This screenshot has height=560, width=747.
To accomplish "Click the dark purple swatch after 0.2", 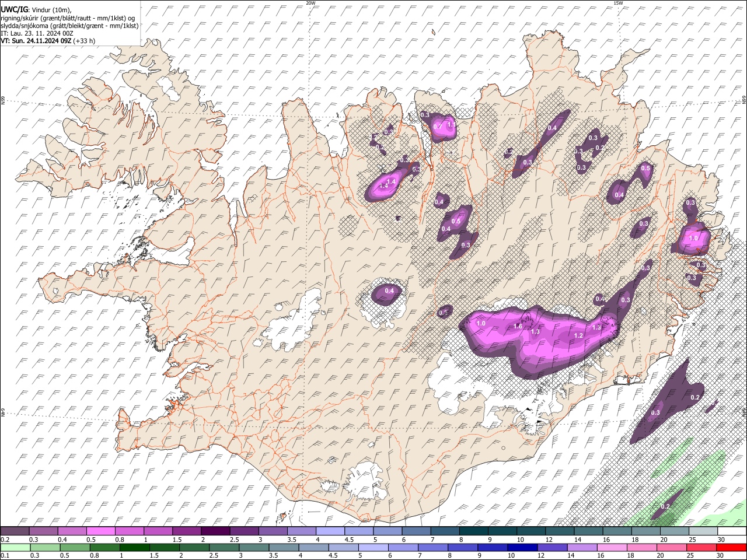I will [15, 531].
